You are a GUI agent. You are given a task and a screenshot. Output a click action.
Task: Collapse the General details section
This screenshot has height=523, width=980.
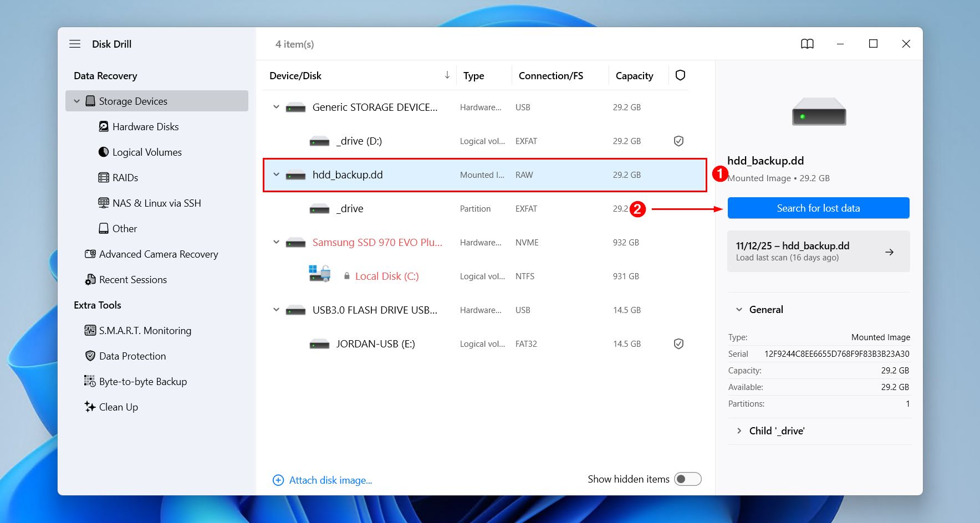coord(739,310)
